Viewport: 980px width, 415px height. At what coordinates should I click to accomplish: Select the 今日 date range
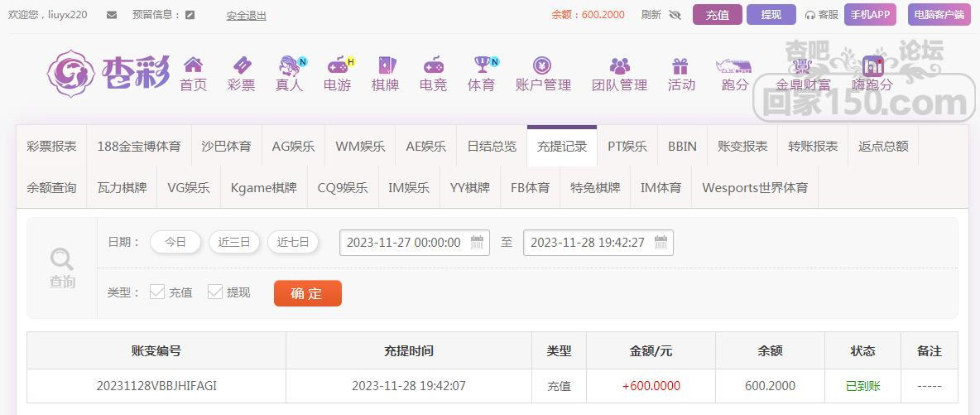(x=175, y=242)
